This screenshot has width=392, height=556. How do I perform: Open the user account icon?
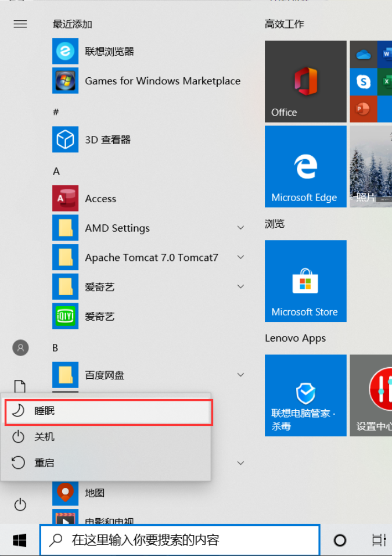20,348
